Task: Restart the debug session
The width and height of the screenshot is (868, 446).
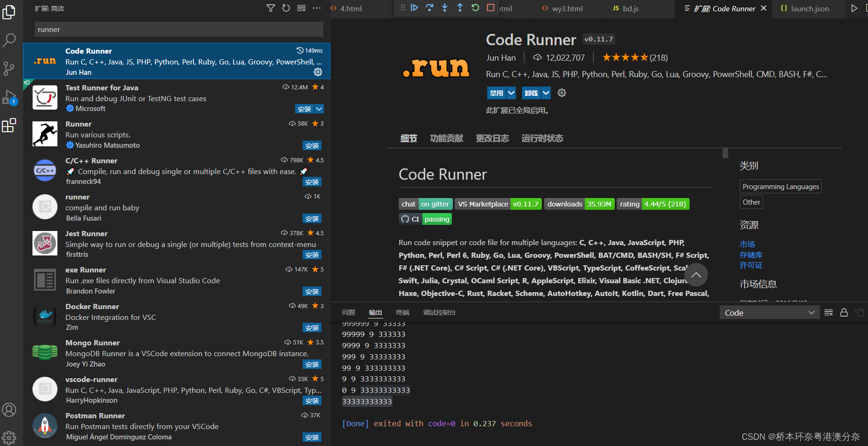Action: pos(475,8)
